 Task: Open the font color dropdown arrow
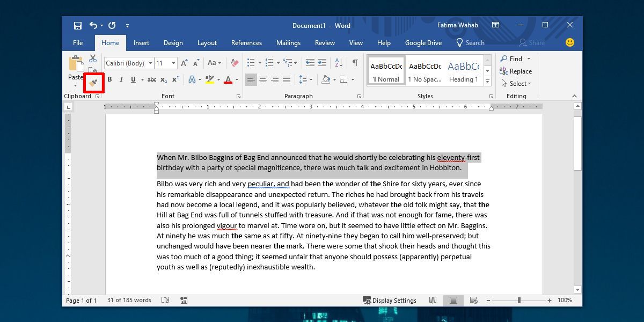pyautogui.click(x=237, y=80)
